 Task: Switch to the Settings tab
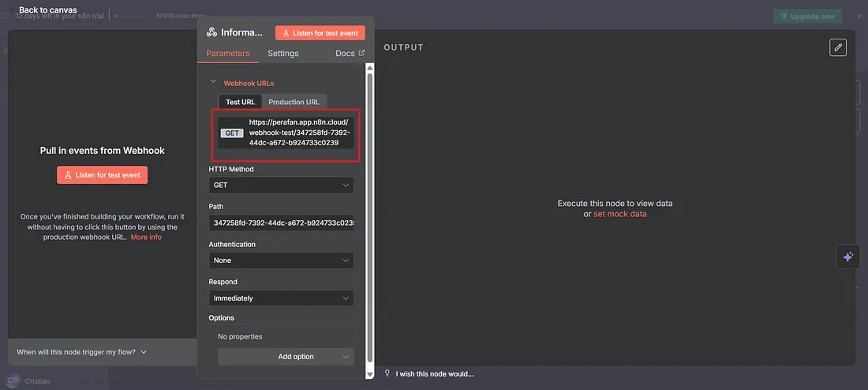point(282,53)
